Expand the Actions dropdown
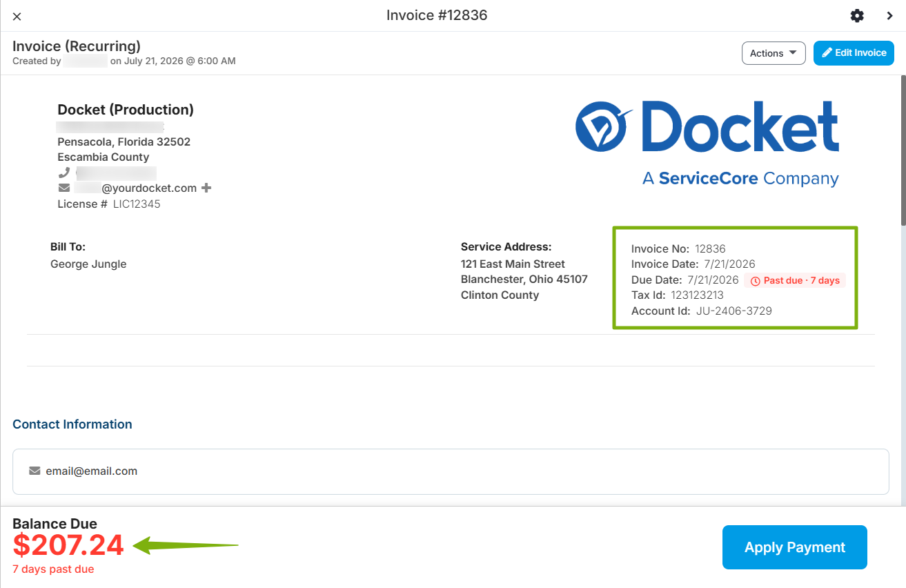The height and width of the screenshot is (588, 906). coord(774,53)
